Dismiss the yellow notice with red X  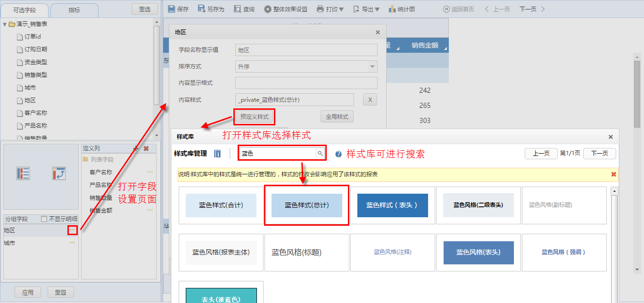tap(613, 174)
